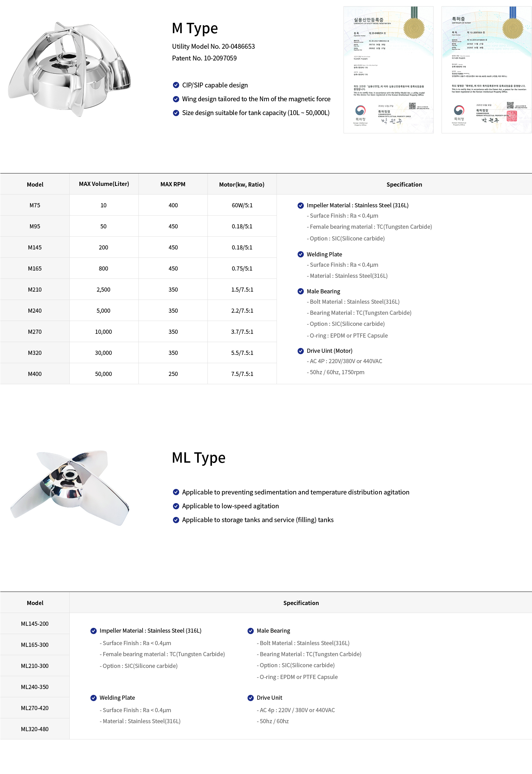Open the Certificate of Patent image
The image size is (532, 774).
[x=486, y=69]
